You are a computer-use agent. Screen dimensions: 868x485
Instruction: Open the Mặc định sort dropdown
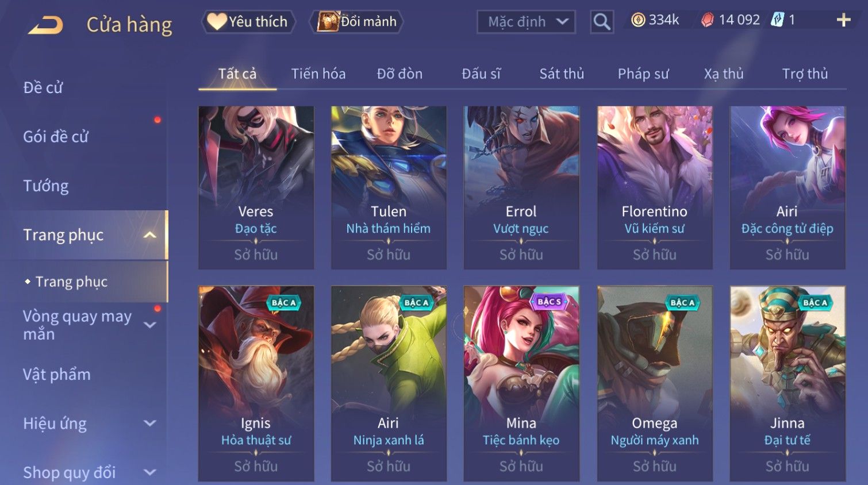pos(526,22)
